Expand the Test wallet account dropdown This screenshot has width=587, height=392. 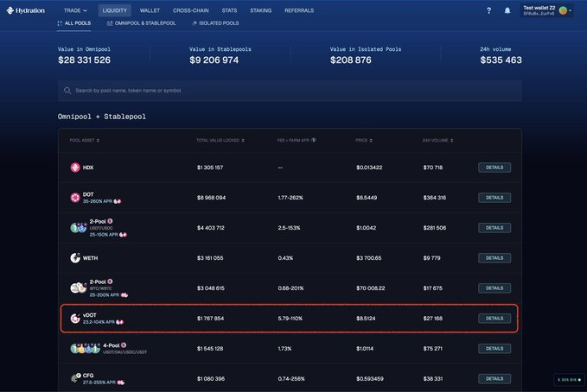pos(546,10)
